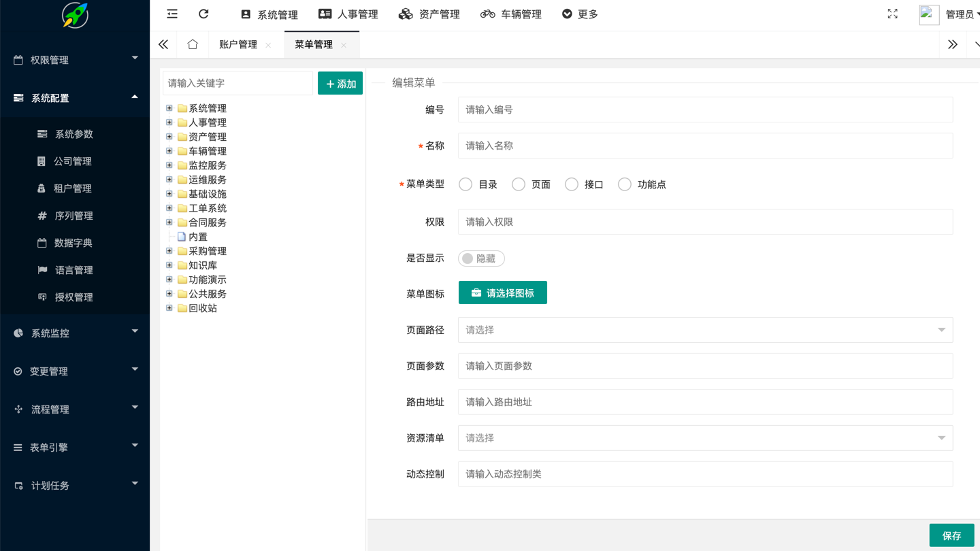Image resolution: width=980 pixels, height=551 pixels.
Task: Enter fullscreen with the expand icon
Action: pyautogui.click(x=892, y=14)
